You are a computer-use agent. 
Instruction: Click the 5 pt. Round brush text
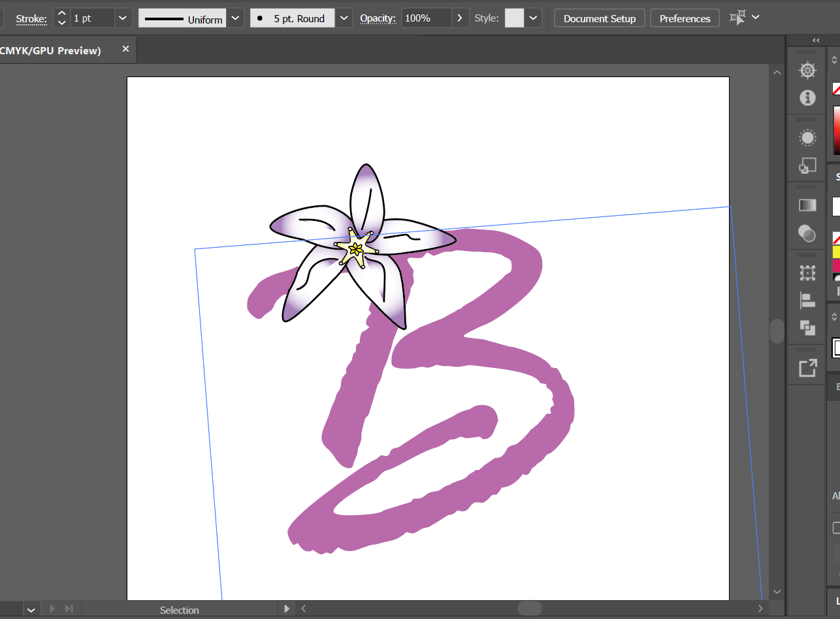click(299, 19)
